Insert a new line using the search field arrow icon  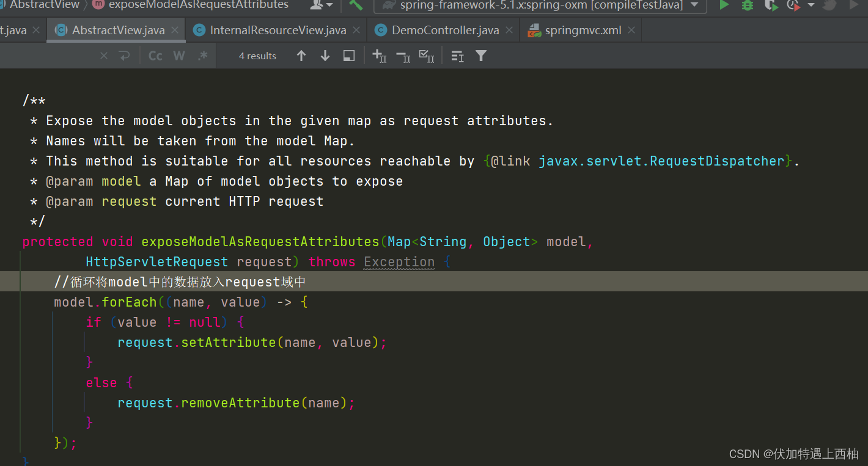[124, 56]
